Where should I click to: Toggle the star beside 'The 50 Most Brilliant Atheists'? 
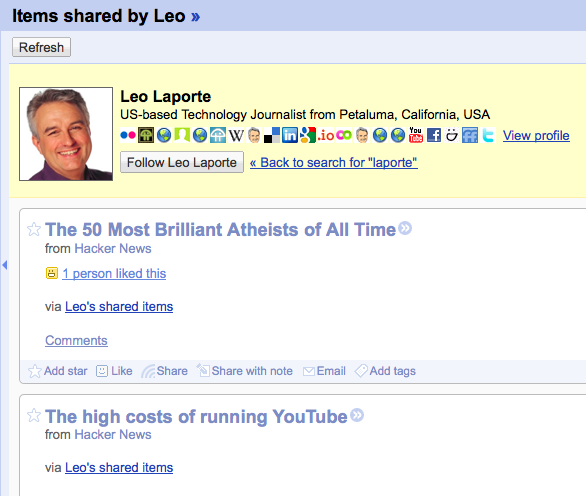(34, 229)
